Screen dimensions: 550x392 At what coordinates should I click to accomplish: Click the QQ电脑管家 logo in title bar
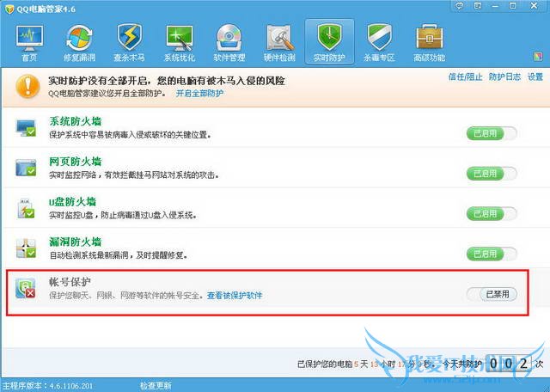tap(9, 9)
